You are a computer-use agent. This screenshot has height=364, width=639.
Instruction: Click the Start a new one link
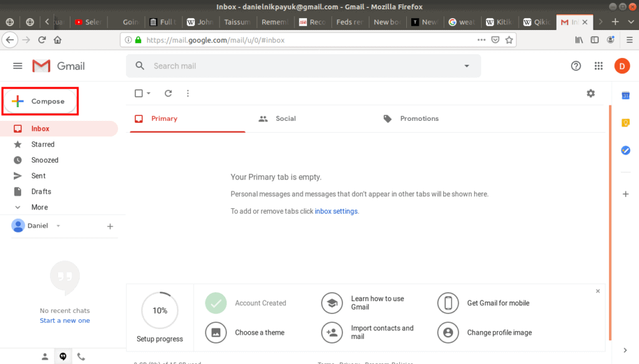(x=65, y=320)
